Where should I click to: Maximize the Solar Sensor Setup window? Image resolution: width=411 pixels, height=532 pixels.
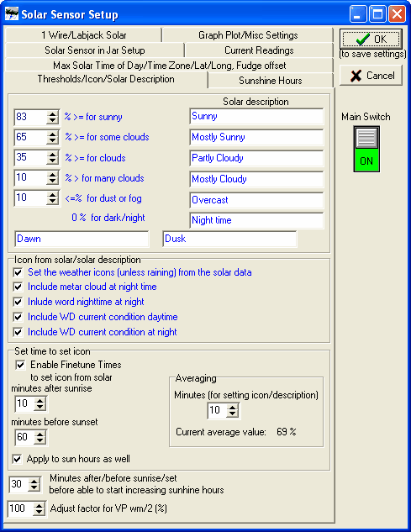377,14
